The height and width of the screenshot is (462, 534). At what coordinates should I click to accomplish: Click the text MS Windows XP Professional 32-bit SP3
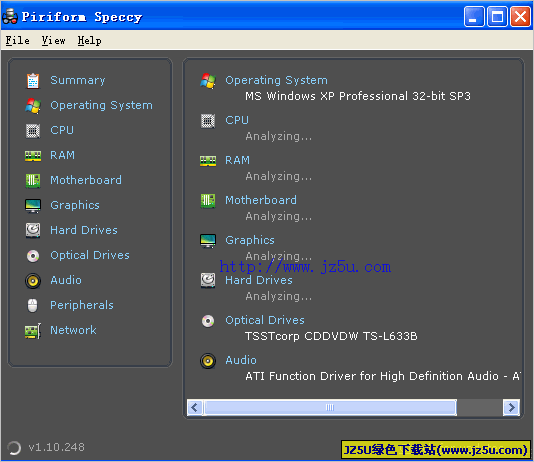[x=358, y=96]
